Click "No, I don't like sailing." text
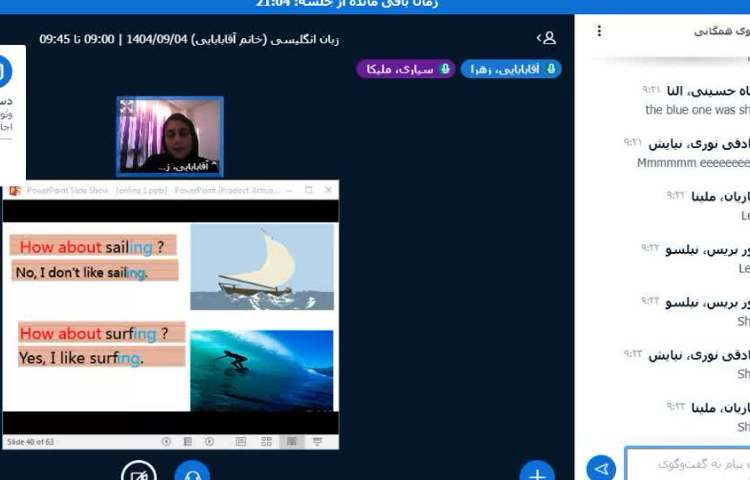The width and height of the screenshot is (750, 480). coord(82,273)
